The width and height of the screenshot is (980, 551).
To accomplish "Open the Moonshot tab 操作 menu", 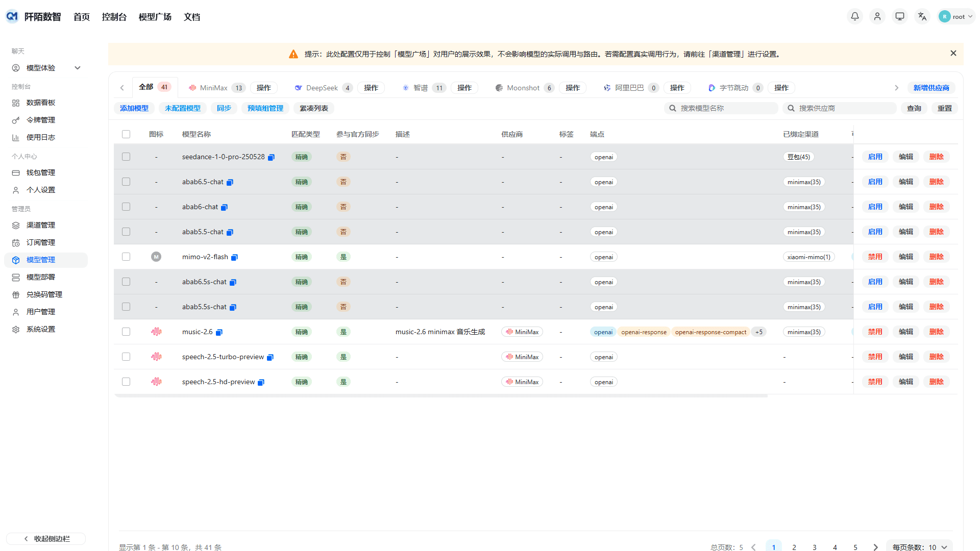I will click(x=573, y=88).
